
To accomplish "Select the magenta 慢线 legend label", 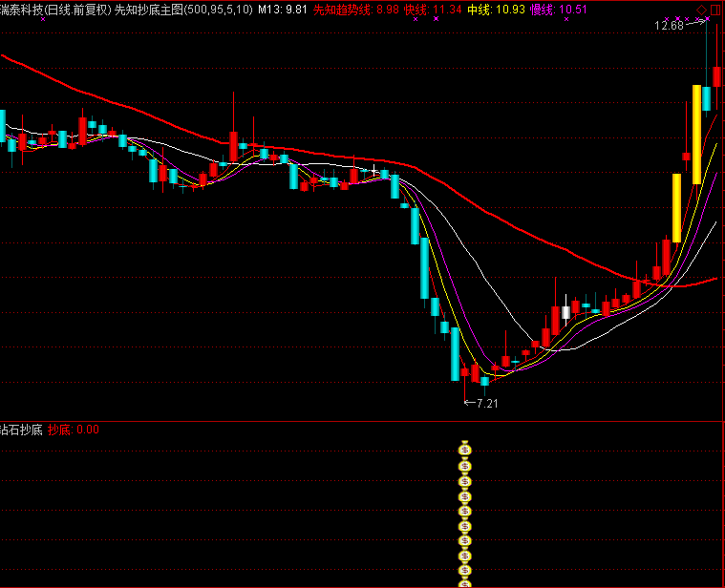I will click(x=543, y=9).
